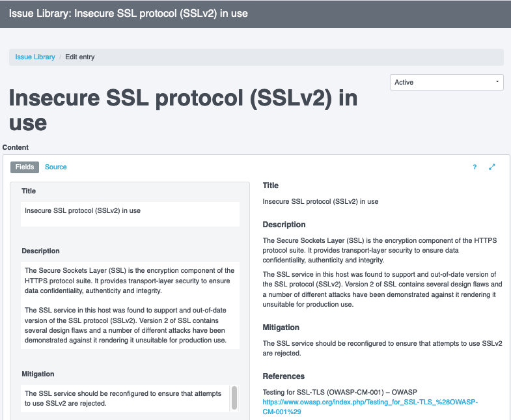Click the Content section label
This screenshot has height=420, width=511.
click(16, 147)
